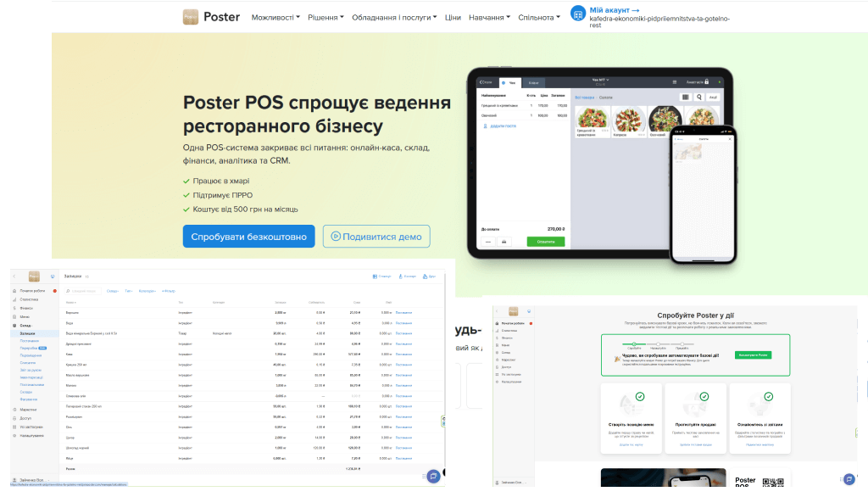Click the three-dots button on the tablet
The width and height of the screenshot is (868, 497).
[x=487, y=242]
